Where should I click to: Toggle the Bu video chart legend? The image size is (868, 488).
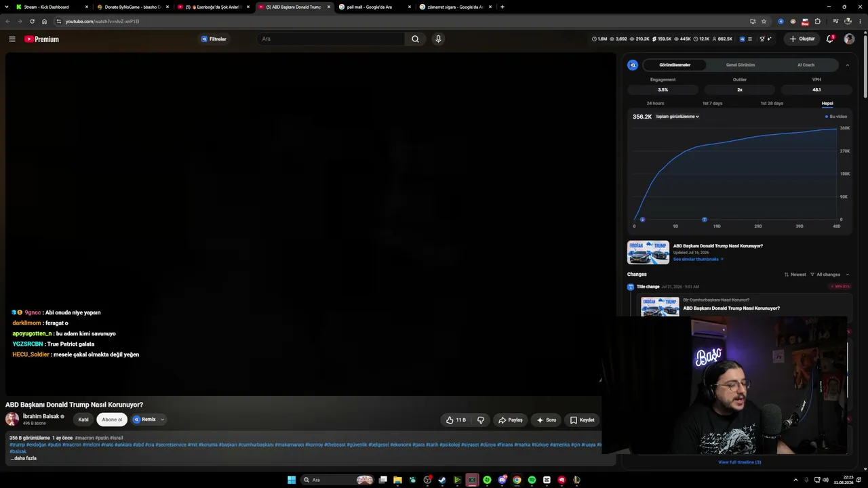(x=836, y=117)
